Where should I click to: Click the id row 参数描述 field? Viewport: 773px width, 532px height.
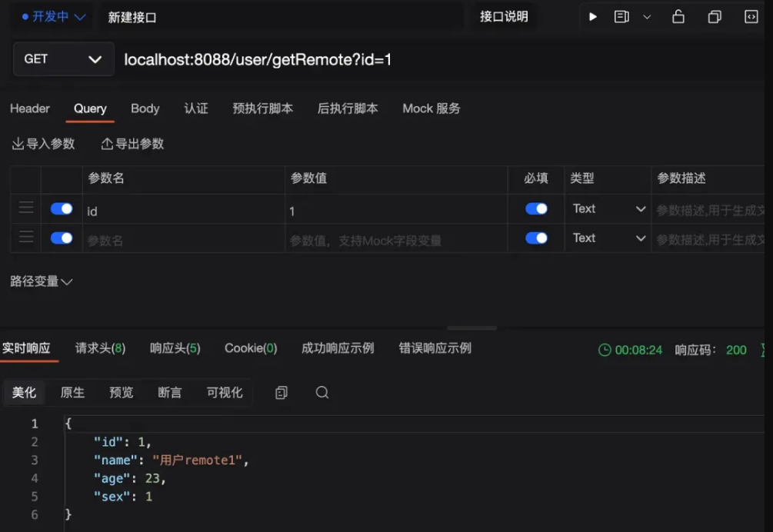(708, 211)
